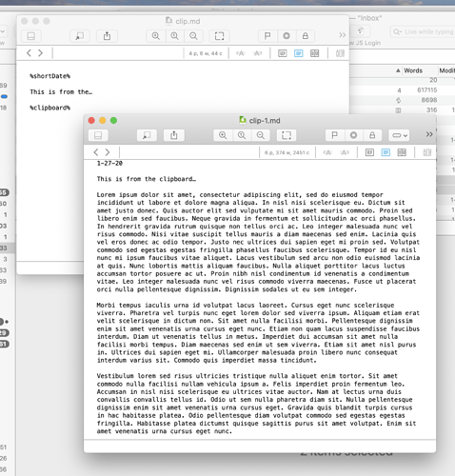Screen dimensions: 455x476
Task: Toggle the lock on clip-1.md document
Action: click(372, 135)
